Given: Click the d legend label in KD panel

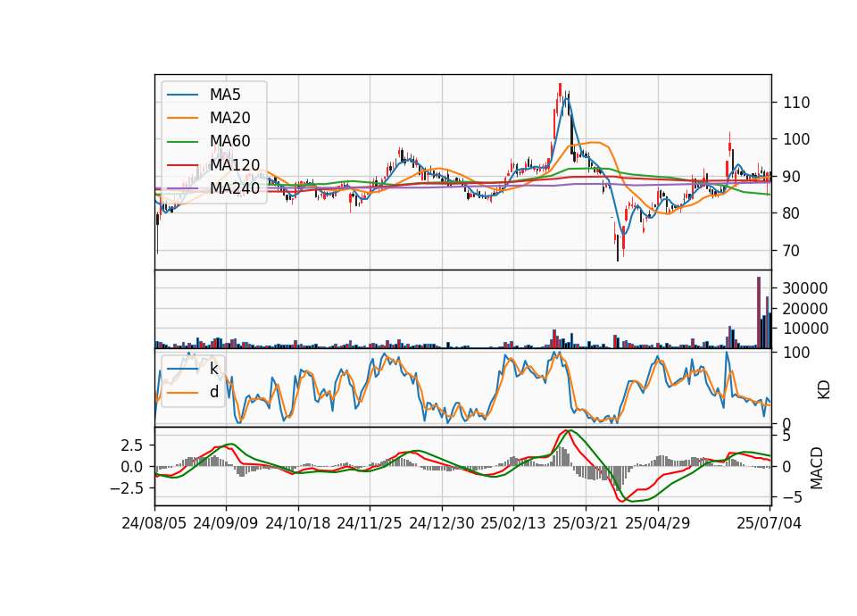Looking at the screenshot, I should pos(214,392).
